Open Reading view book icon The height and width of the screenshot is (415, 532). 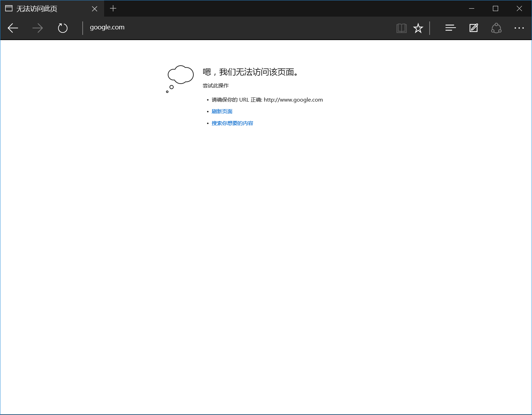401,28
